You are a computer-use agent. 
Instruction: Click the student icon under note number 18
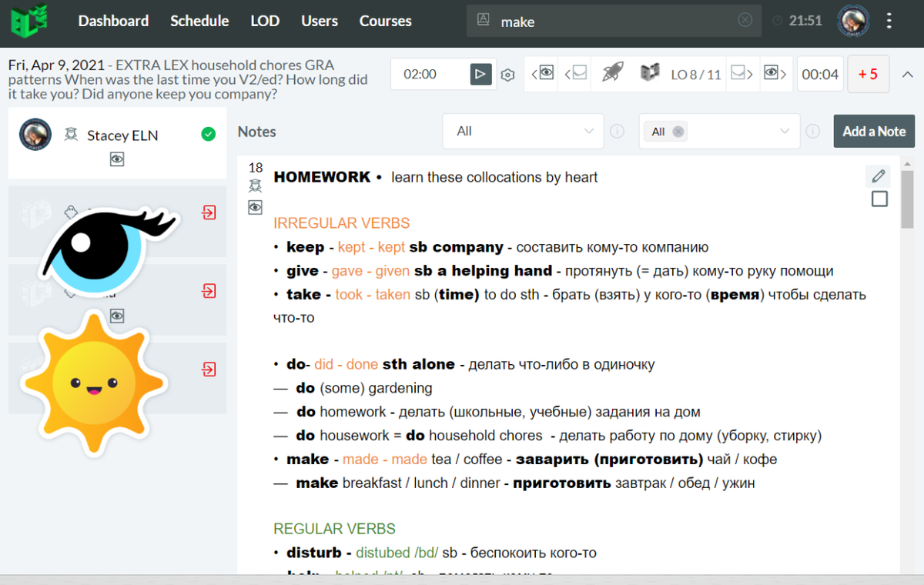pyautogui.click(x=256, y=186)
